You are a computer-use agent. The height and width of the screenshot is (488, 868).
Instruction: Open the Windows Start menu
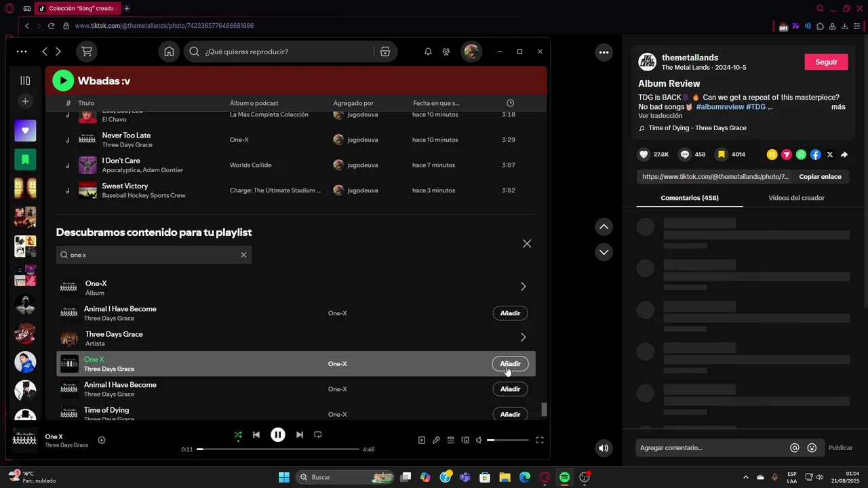(x=284, y=477)
